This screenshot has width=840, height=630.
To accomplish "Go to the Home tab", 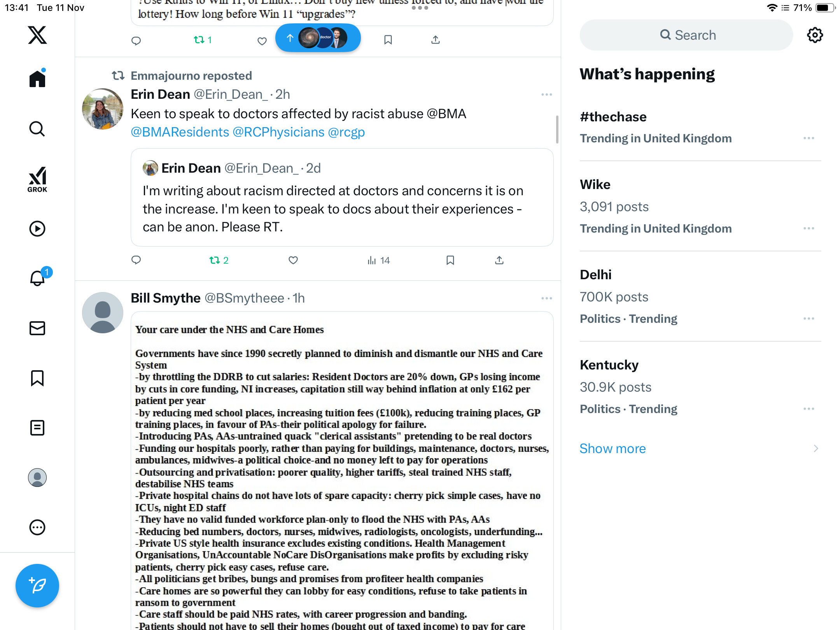I will pos(37,78).
